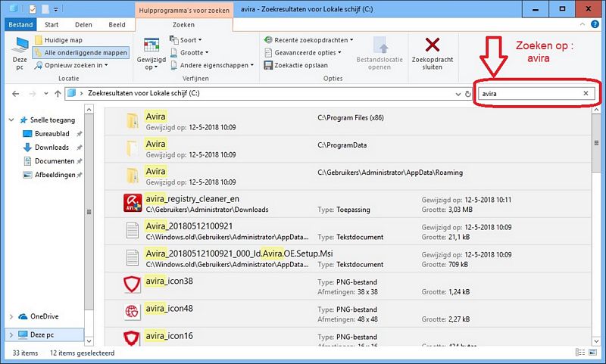Go forward with the right arrow

(33, 93)
